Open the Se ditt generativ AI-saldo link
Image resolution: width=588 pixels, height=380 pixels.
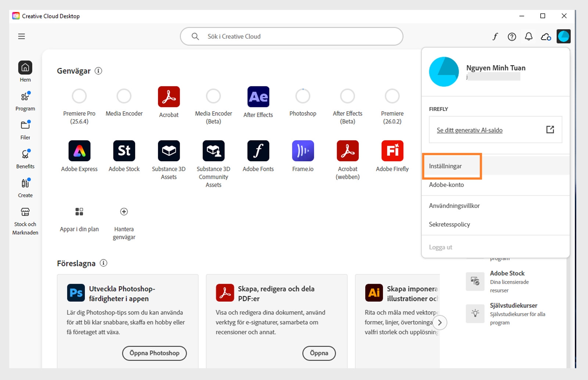click(469, 130)
